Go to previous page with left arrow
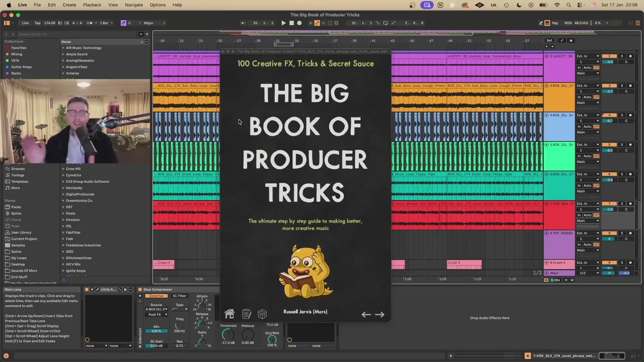 366,314
